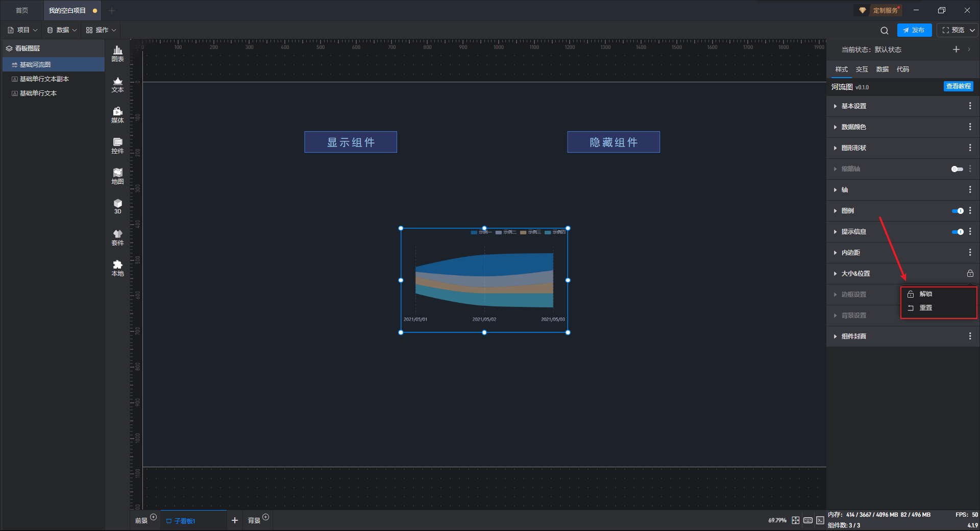The height and width of the screenshot is (531, 980).
Task: Switch to the 样式 tab
Action: [x=841, y=69]
